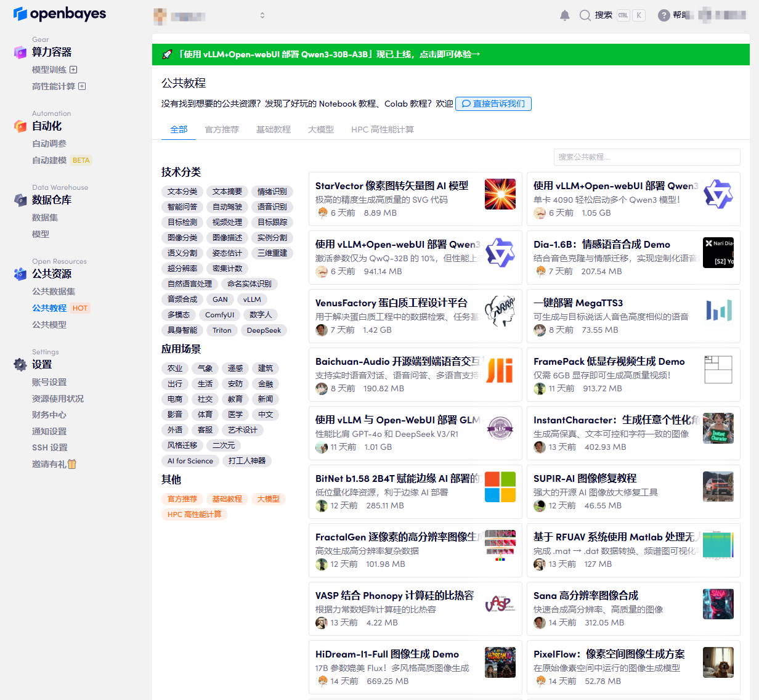Click the Baichuan-Audio orange logo
Viewport: 759px width, 700px height.
[x=500, y=370]
